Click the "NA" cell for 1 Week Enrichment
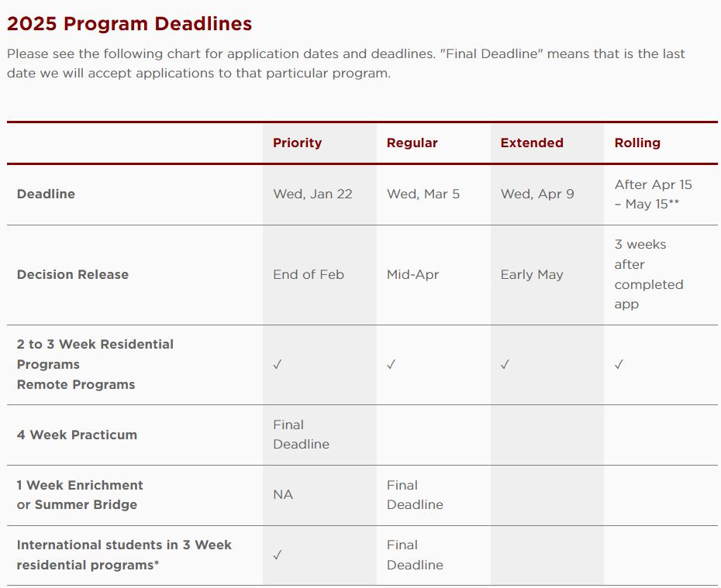The image size is (721, 588). (x=283, y=494)
